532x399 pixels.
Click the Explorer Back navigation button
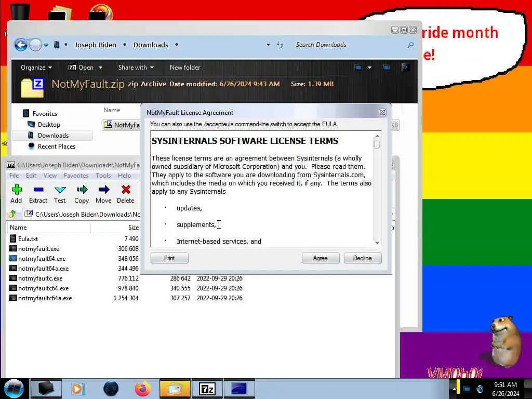pos(21,45)
